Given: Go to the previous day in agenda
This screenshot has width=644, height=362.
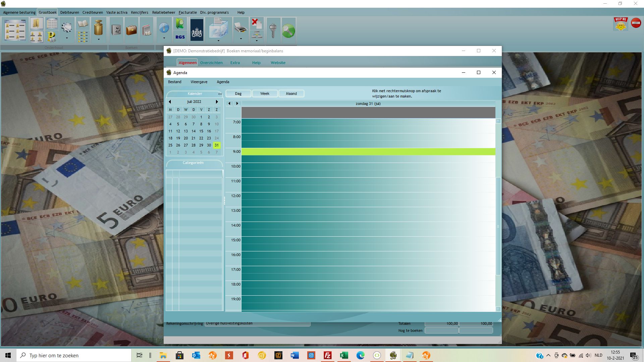Looking at the screenshot, I should [x=229, y=103].
